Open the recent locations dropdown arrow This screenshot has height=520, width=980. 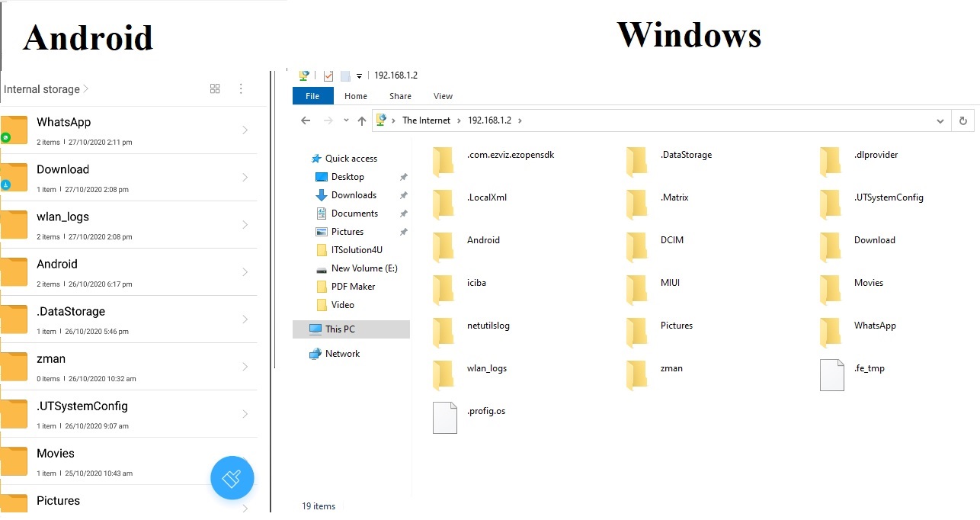[x=346, y=120]
